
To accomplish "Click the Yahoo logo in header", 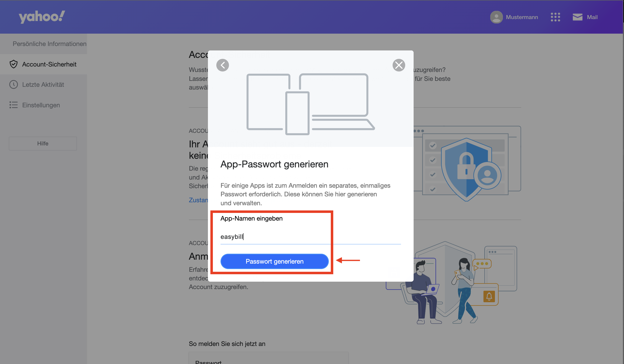I will (42, 17).
